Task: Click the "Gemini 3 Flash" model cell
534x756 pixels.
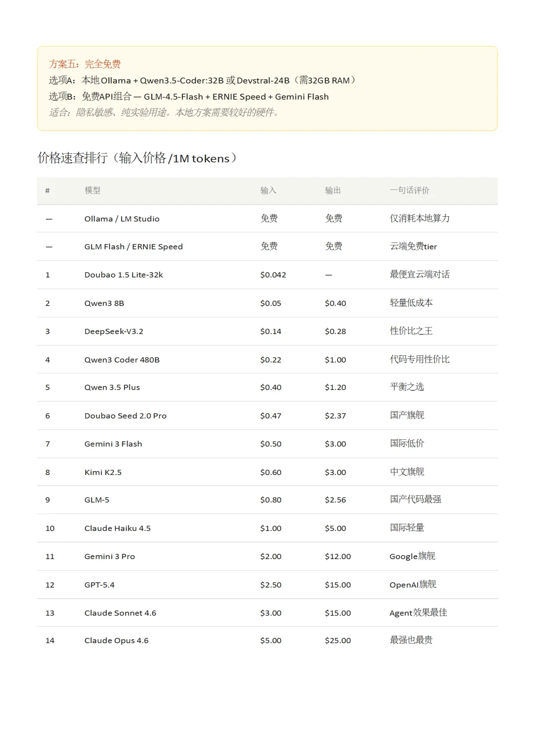Action: point(113,444)
